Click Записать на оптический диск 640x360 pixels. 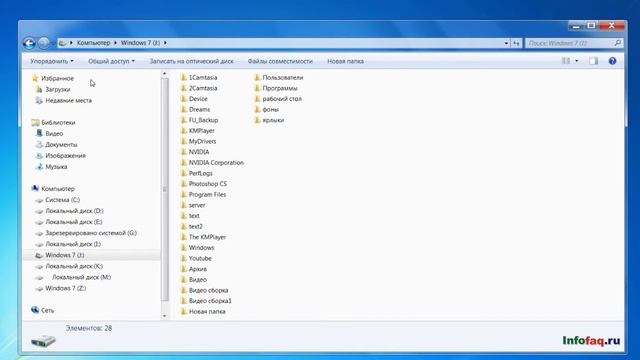point(191,61)
